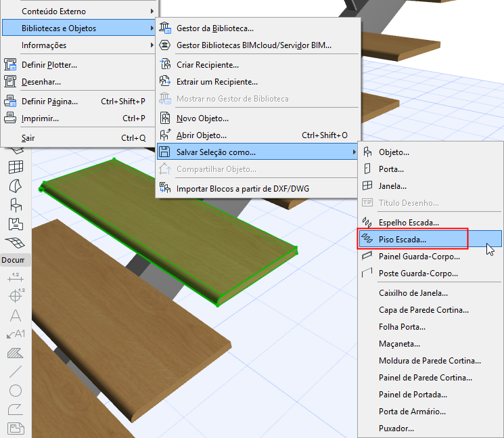The height and width of the screenshot is (438, 504).
Task: Expand Conteúdo Externo submenu
Action: pos(78,12)
